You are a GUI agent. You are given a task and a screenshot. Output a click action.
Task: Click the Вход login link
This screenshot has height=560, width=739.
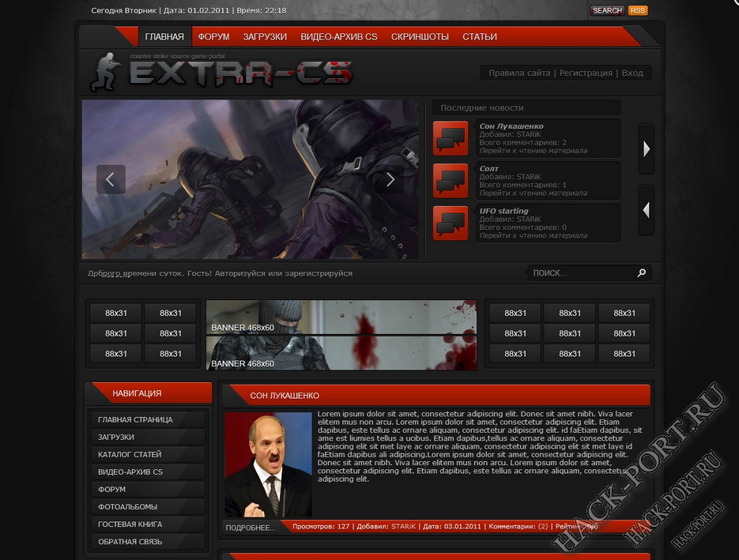click(x=632, y=73)
